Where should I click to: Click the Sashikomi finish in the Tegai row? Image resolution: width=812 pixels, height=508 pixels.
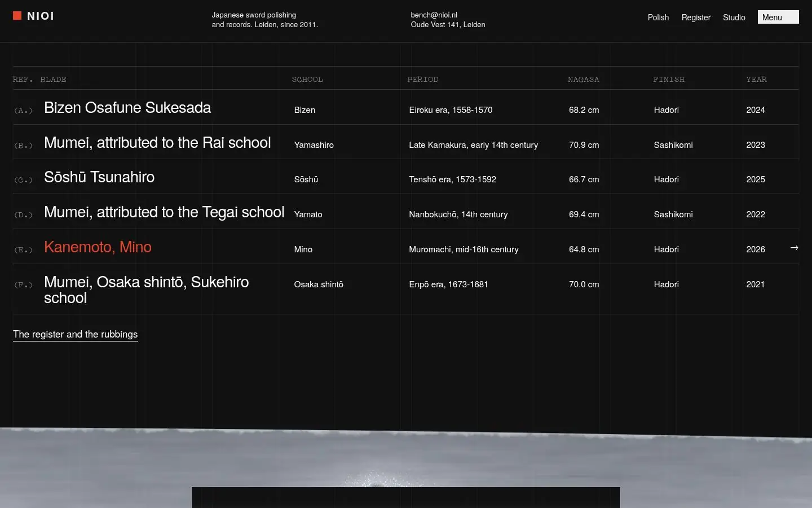[673, 214]
